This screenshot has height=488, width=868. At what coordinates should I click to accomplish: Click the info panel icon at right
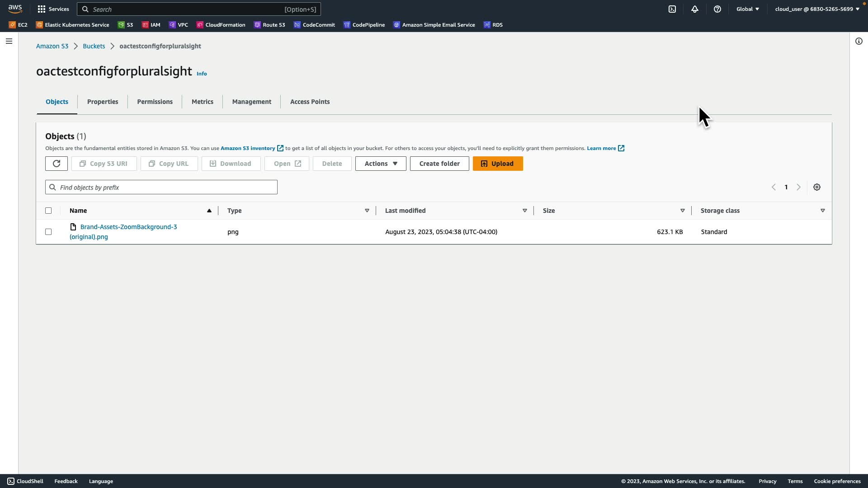[859, 41]
